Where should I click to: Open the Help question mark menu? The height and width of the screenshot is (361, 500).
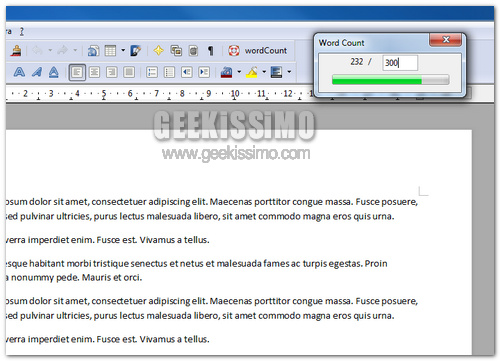point(22,32)
